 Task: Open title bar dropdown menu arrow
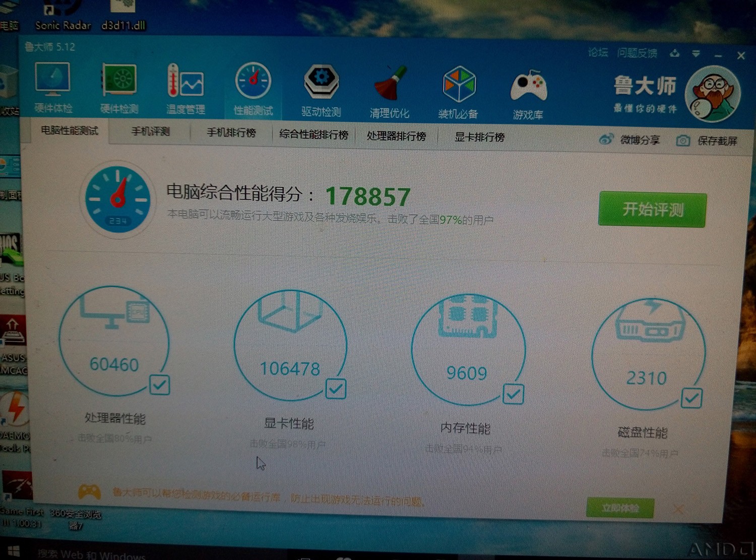[696, 53]
